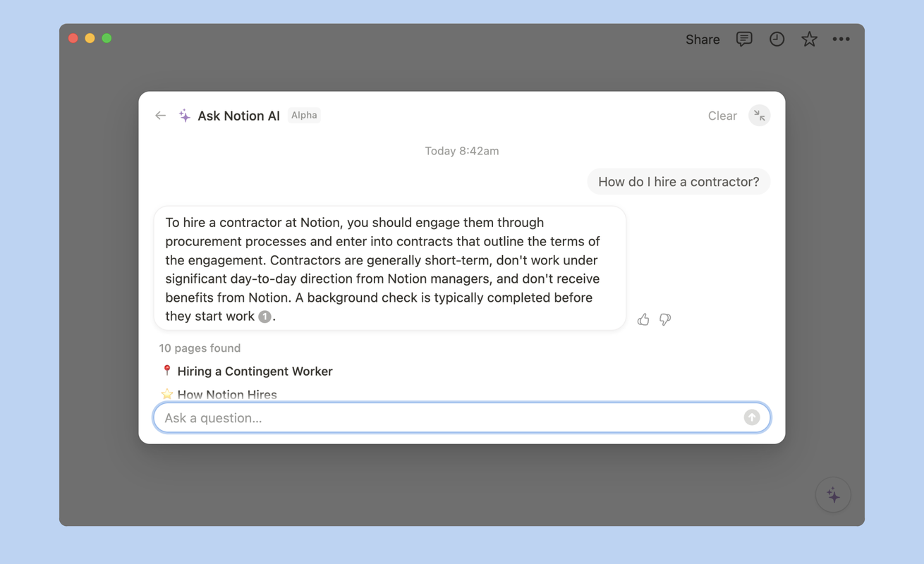This screenshot has height=564, width=924.
Task: Give the answer a thumbs up
Action: [643, 319]
